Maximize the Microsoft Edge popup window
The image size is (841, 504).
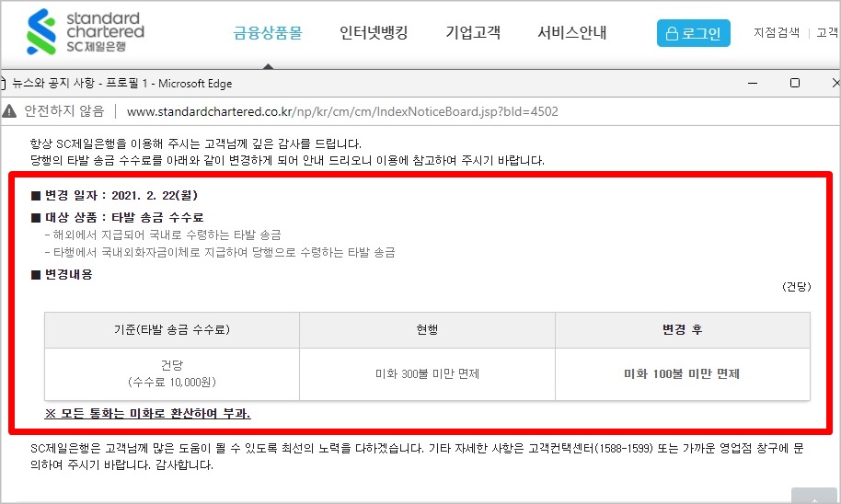795,83
